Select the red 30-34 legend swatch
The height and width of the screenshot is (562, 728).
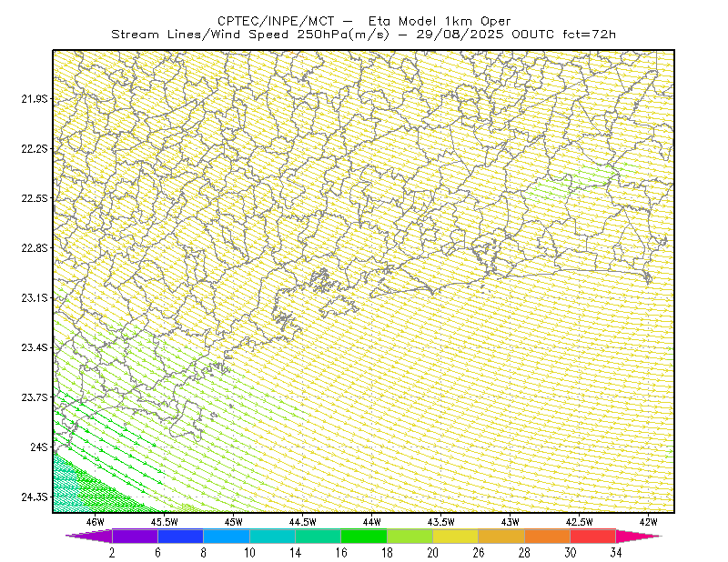593,536
